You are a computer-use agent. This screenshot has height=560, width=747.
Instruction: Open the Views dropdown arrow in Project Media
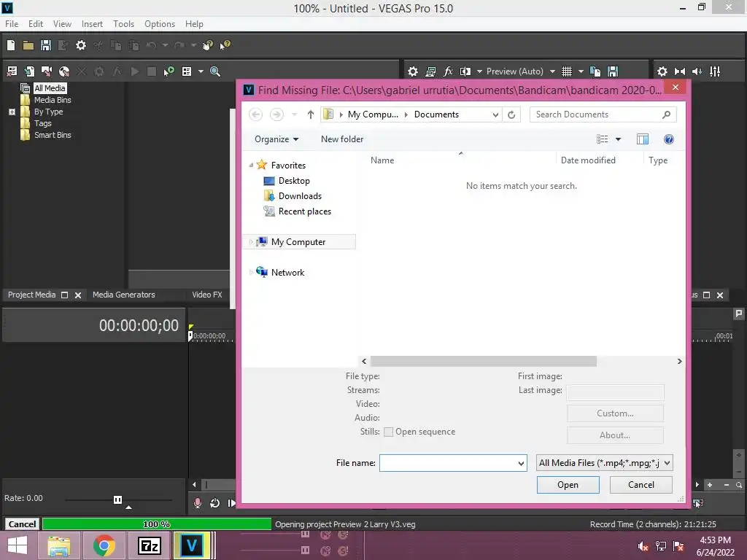click(201, 71)
